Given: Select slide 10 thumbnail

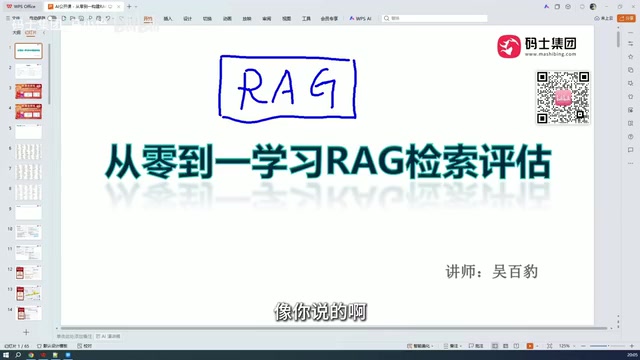Looking at the screenshot, I should (29, 232).
